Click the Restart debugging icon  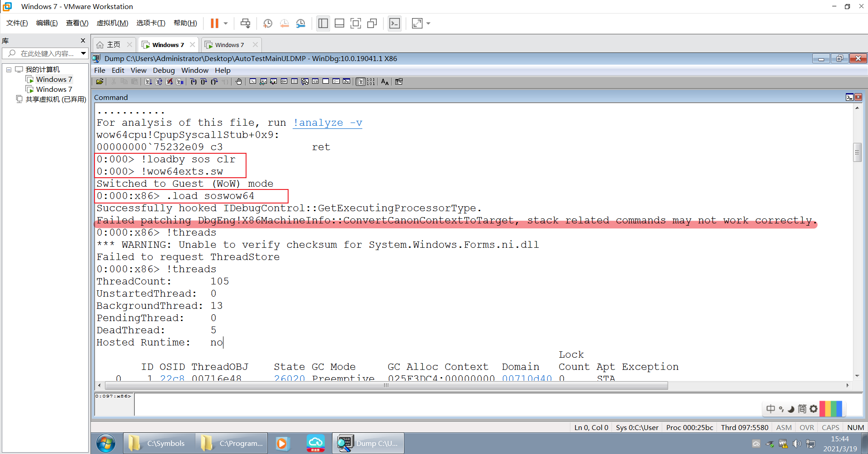tap(159, 82)
